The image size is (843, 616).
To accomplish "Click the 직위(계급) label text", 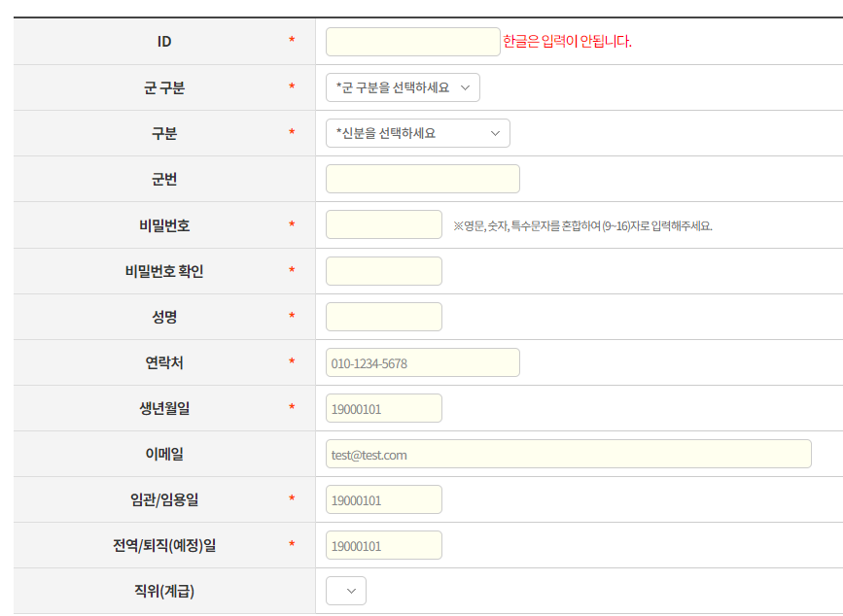I will point(164,591).
